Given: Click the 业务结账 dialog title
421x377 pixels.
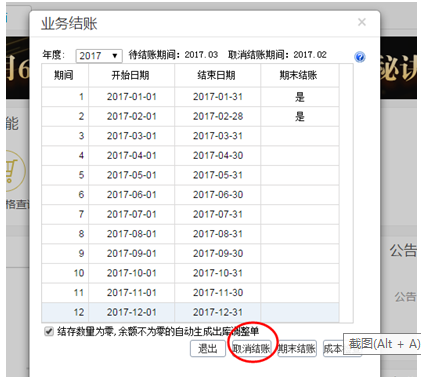Looking at the screenshot, I should coord(69,24).
